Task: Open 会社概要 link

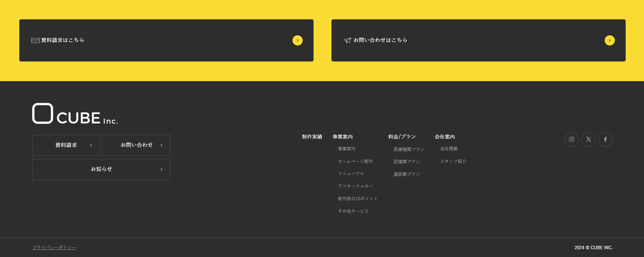Action: click(x=449, y=149)
